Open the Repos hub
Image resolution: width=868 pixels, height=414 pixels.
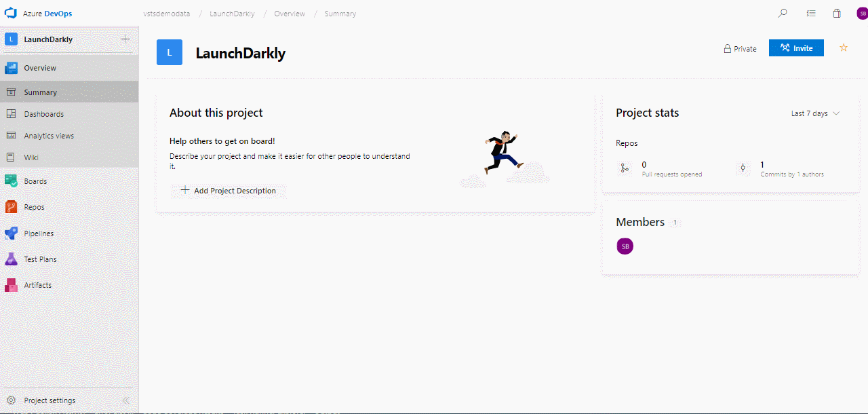pos(69,207)
